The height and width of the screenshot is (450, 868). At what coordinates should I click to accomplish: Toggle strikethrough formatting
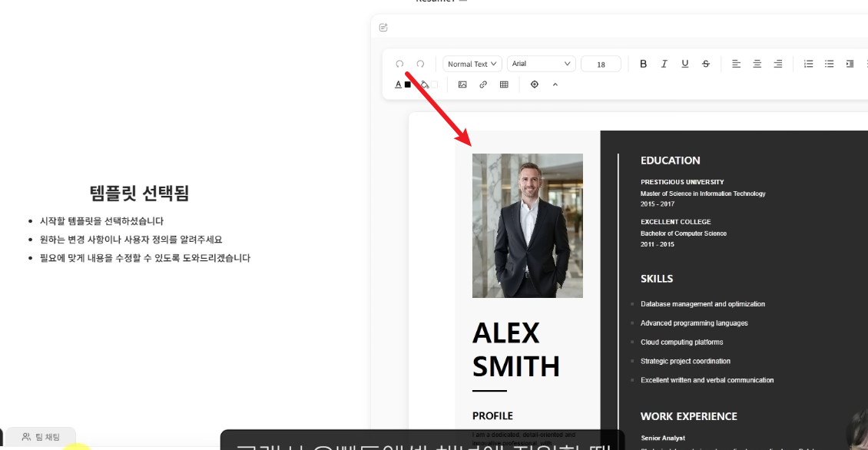(706, 65)
